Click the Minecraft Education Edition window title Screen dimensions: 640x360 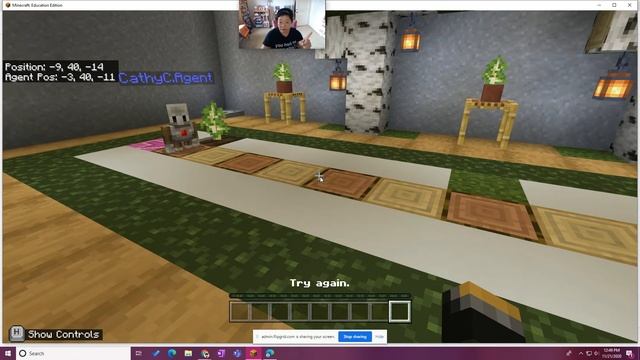tap(37, 5)
